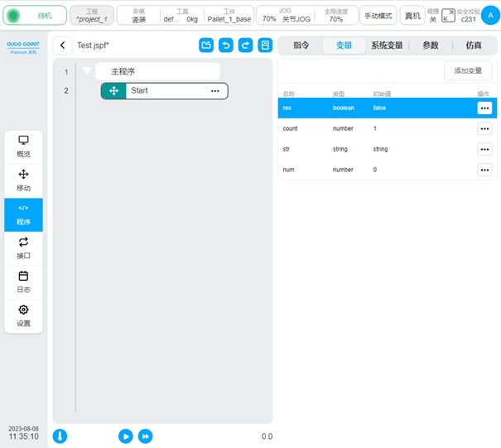Image resolution: width=501 pixels, height=448 pixels.
Task: Toggle the manual mode (手动模式) button
Action: [x=378, y=16]
